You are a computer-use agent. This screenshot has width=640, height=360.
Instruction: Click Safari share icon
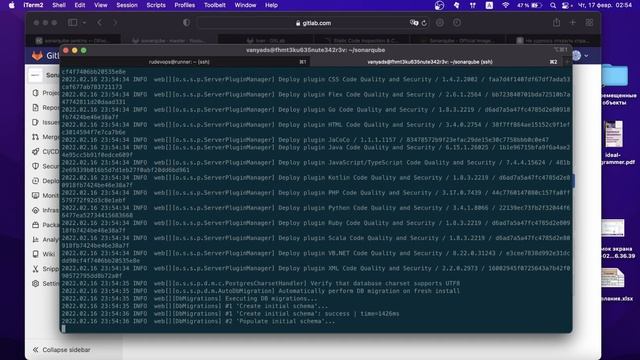556,23
